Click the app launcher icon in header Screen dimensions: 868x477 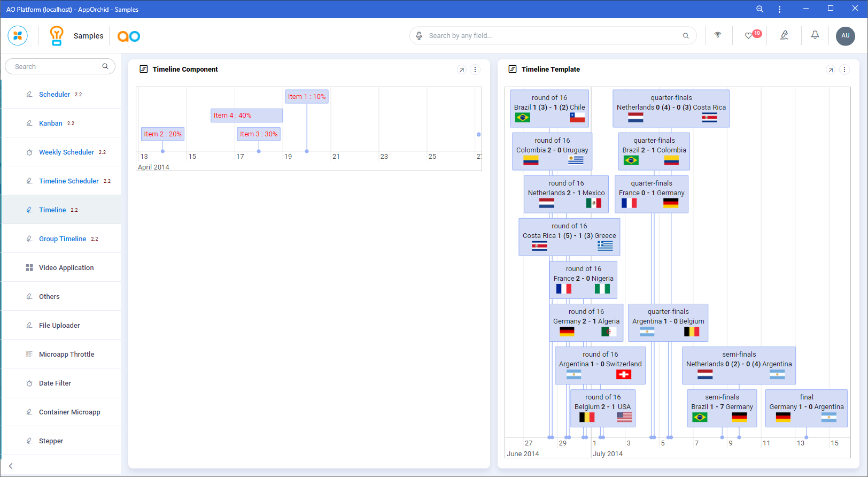18,36
